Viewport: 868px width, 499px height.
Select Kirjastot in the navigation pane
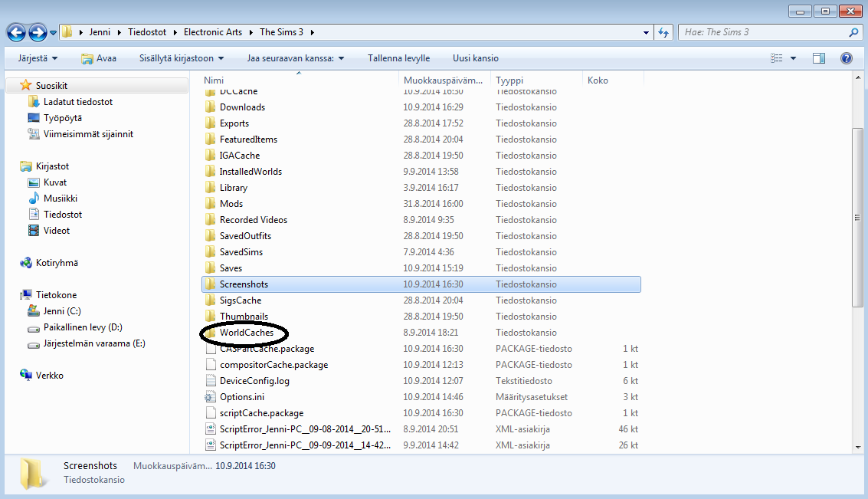(52, 166)
